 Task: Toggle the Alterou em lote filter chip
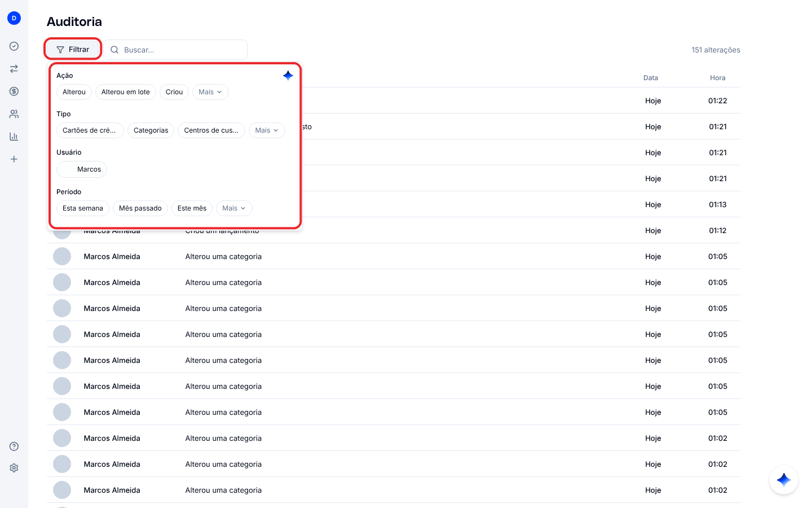126,92
